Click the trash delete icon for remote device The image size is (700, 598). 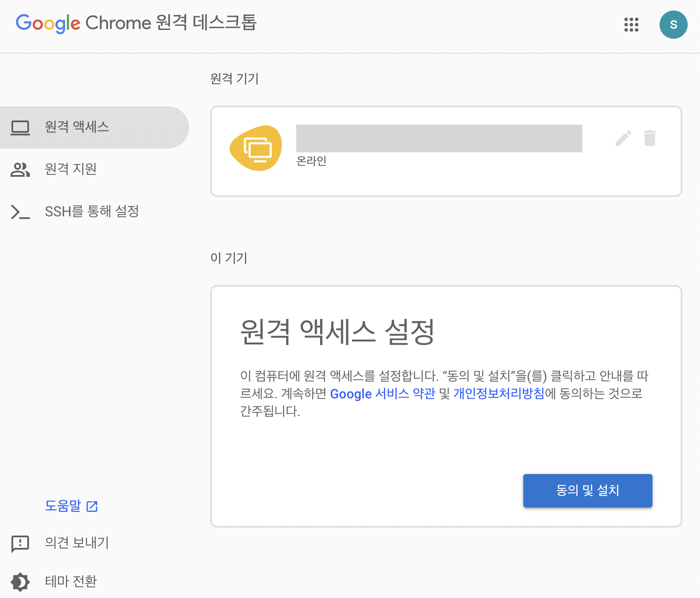pos(649,138)
